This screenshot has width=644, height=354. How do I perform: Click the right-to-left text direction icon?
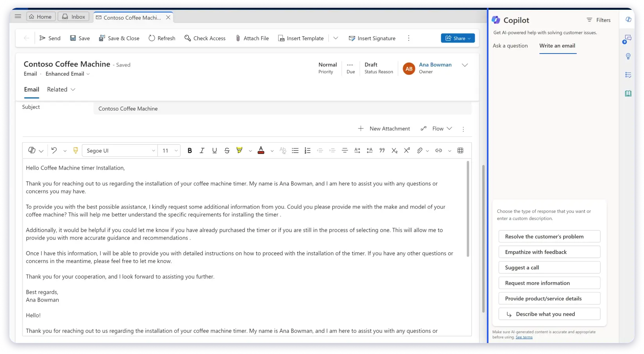point(370,150)
